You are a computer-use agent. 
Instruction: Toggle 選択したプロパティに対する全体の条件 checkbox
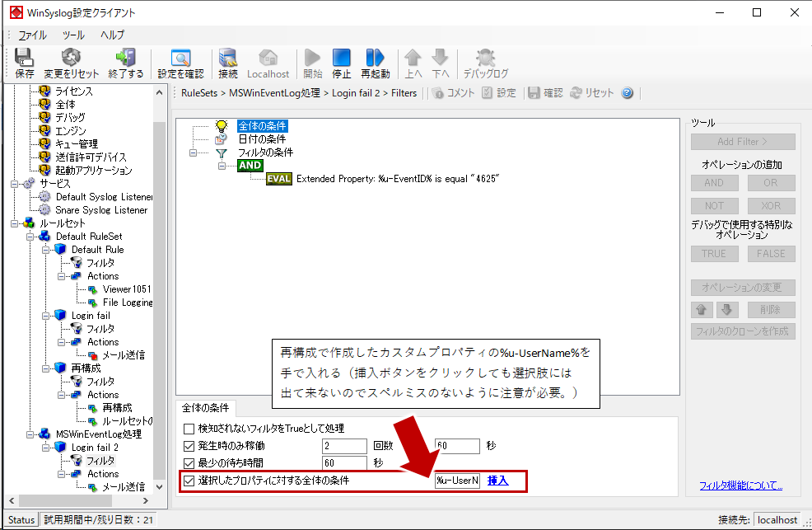(189, 481)
